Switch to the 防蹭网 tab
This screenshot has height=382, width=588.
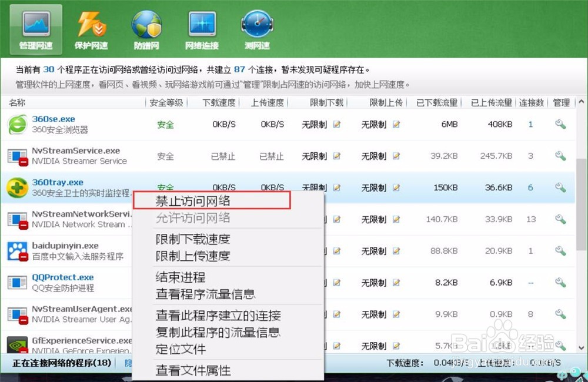click(146, 31)
